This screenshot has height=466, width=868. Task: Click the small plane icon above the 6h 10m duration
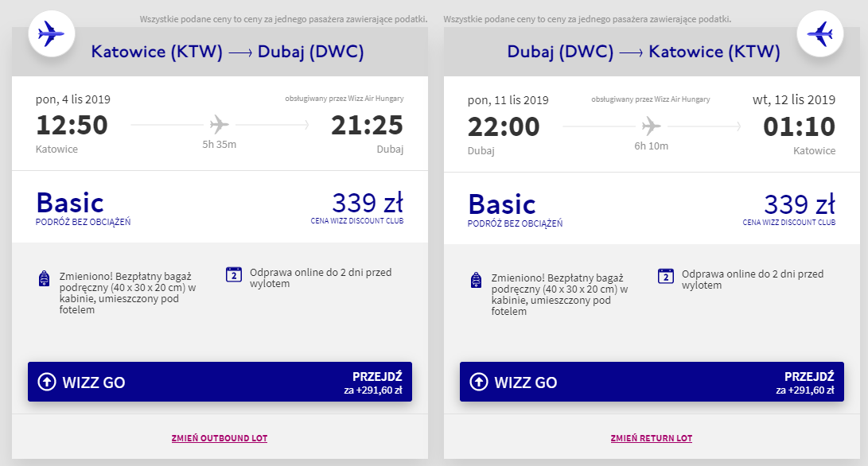pyautogui.click(x=652, y=125)
